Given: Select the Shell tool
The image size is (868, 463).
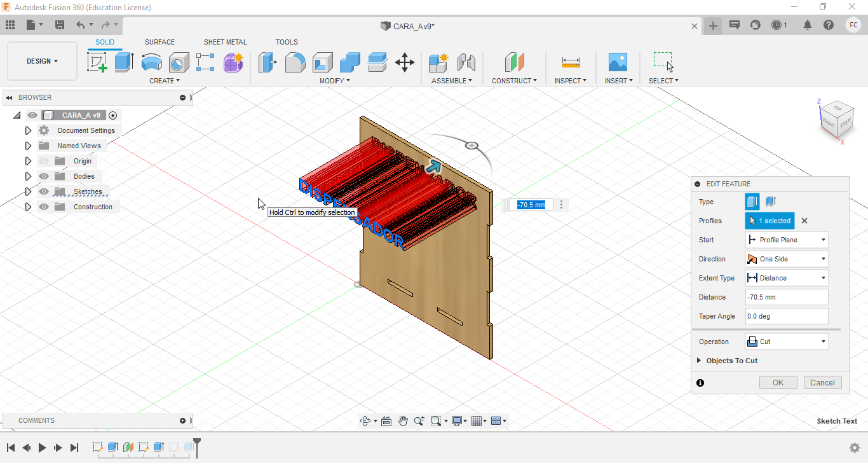Looking at the screenshot, I should pyautogui.click(x=322, y=62).
